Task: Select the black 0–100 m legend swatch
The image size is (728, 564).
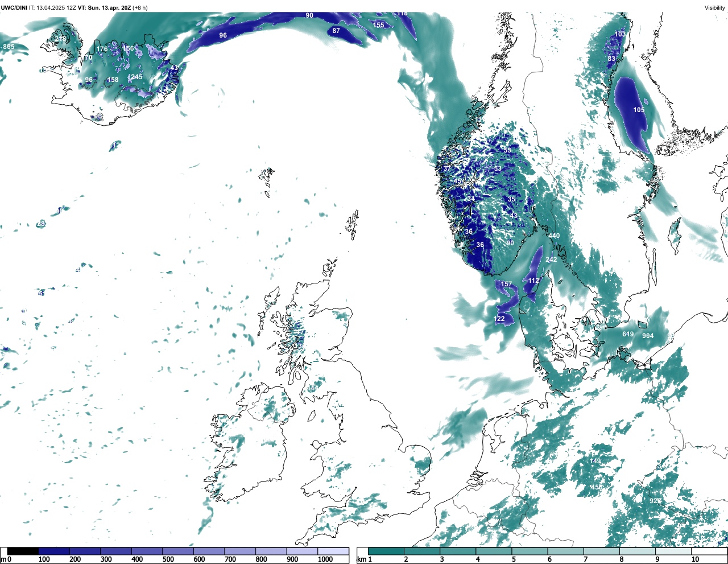Action: coord(23,551)
